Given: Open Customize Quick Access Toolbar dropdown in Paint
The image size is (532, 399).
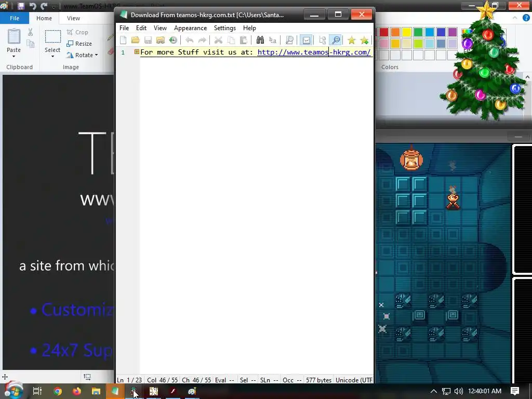Looking at the screenshot, I should coord(54,6).
